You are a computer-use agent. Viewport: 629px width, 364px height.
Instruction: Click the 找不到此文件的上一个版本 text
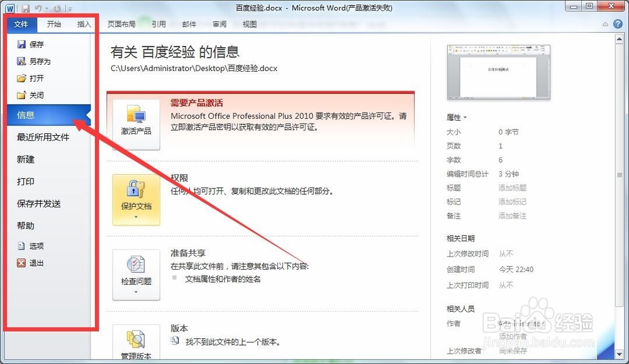233,342
